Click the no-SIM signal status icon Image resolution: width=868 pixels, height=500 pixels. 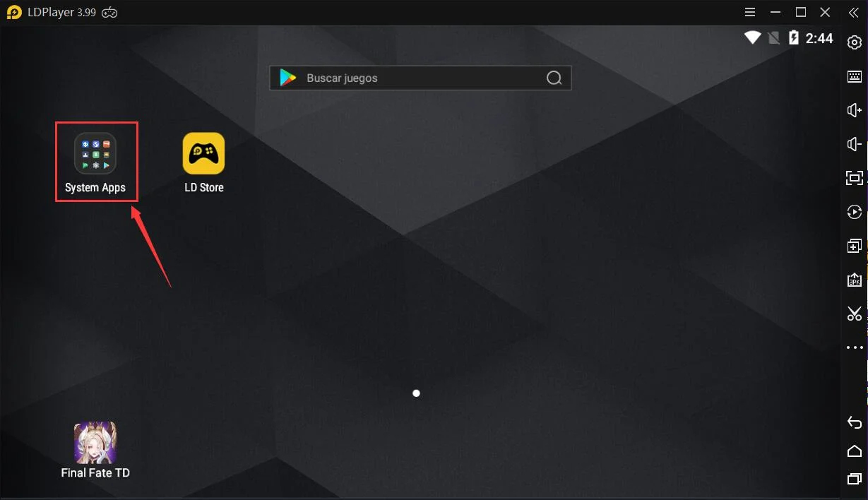(774, 37)
